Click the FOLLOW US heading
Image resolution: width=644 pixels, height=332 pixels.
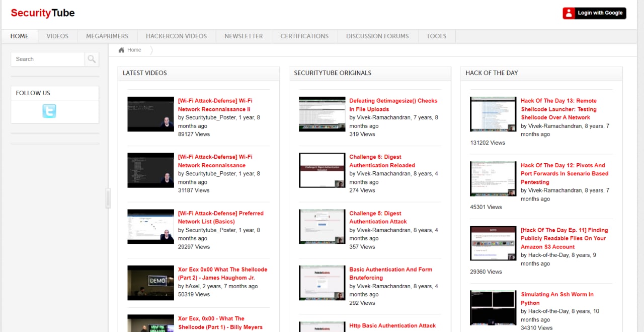pyautogui.click(x=33, y=93)
